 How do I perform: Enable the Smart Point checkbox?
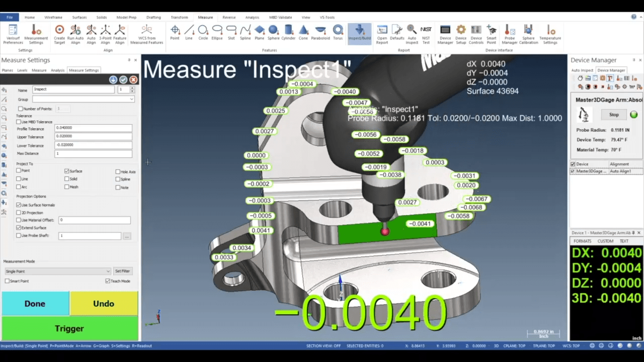[7, 281]
